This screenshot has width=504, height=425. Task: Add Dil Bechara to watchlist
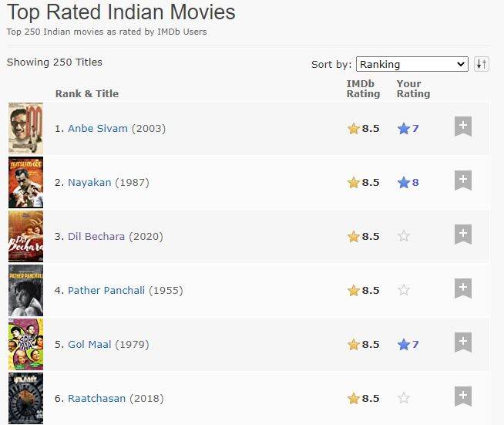click(x=463, y=234)
